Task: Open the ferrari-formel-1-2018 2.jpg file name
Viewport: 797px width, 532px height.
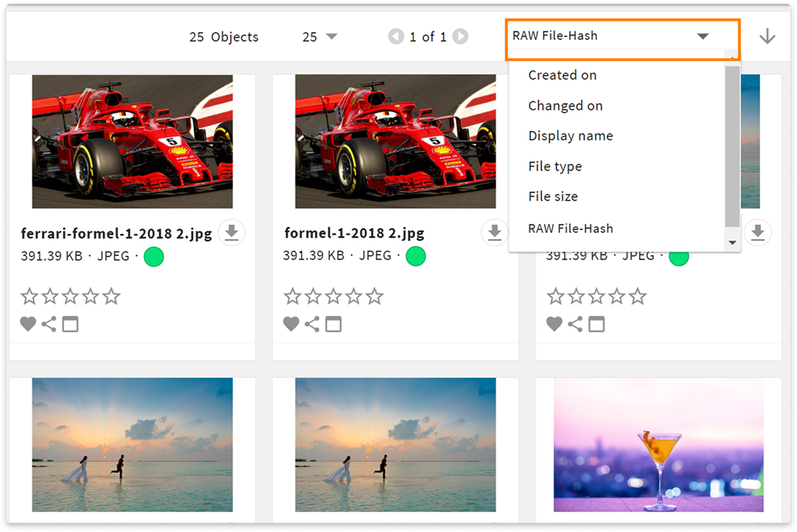Action: click(116, 234)
